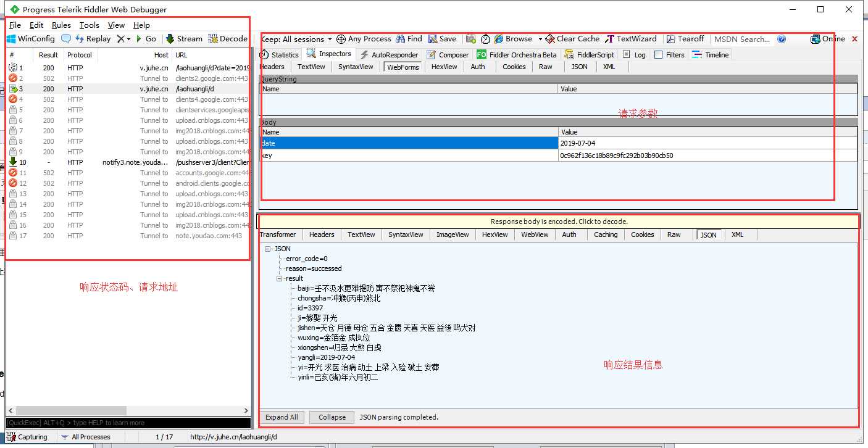Toggle Stream mode in toolbar
Viewport: 868px width, 448px height.
coord(184,38)
